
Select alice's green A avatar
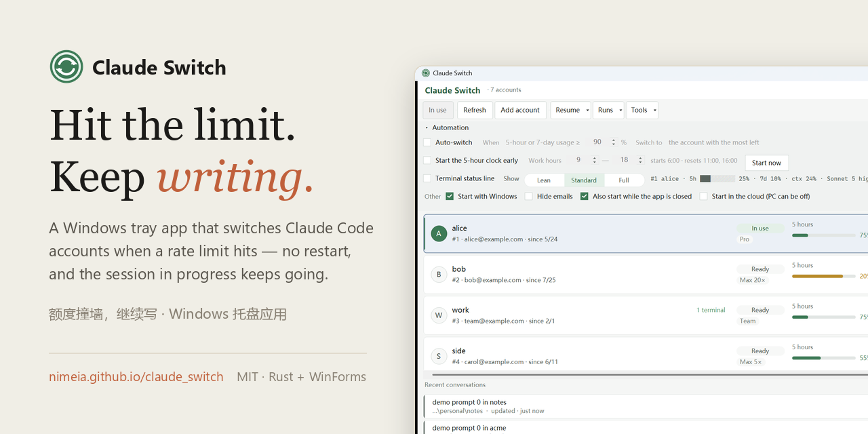coord(439,234)
